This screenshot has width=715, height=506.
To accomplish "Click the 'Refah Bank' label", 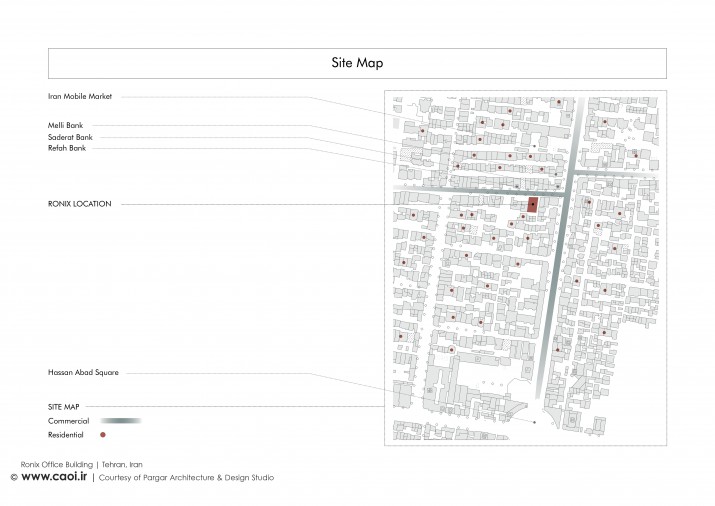I will pyautogui.click(x=67, y=148).
